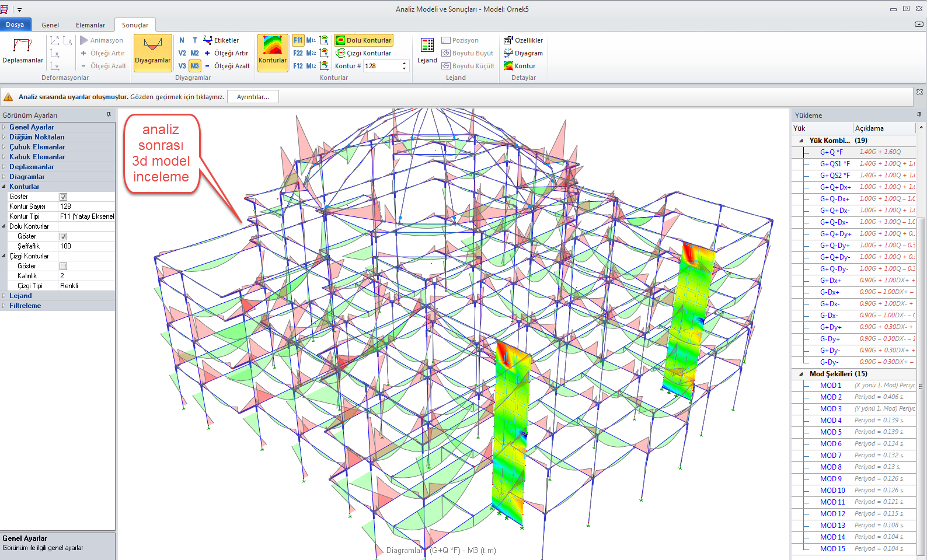Image resolution: width=927 pixels, height=560 pixels.
Task: Click the Ayrıntılar button
Action: (x=253, y=97)
